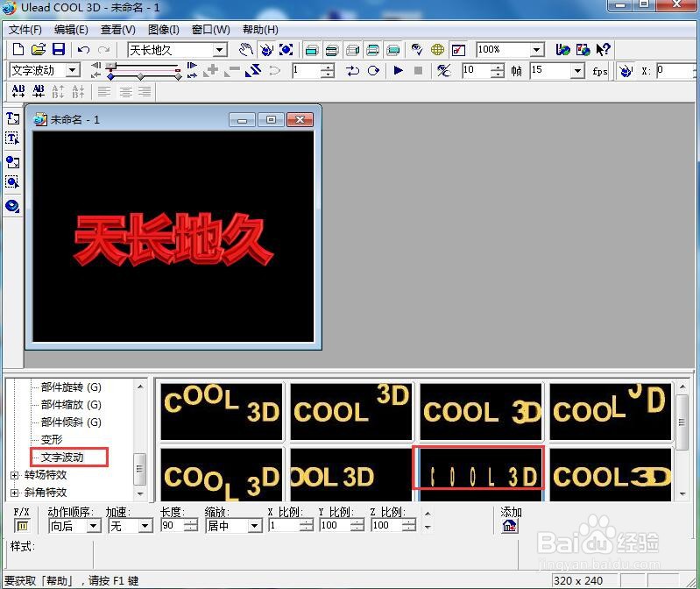Toggle loop animation mode
700x589 pixels.
click(373, 70)
